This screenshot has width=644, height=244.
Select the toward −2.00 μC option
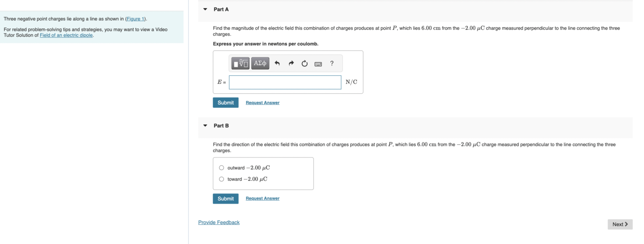(x=221, y=179)
